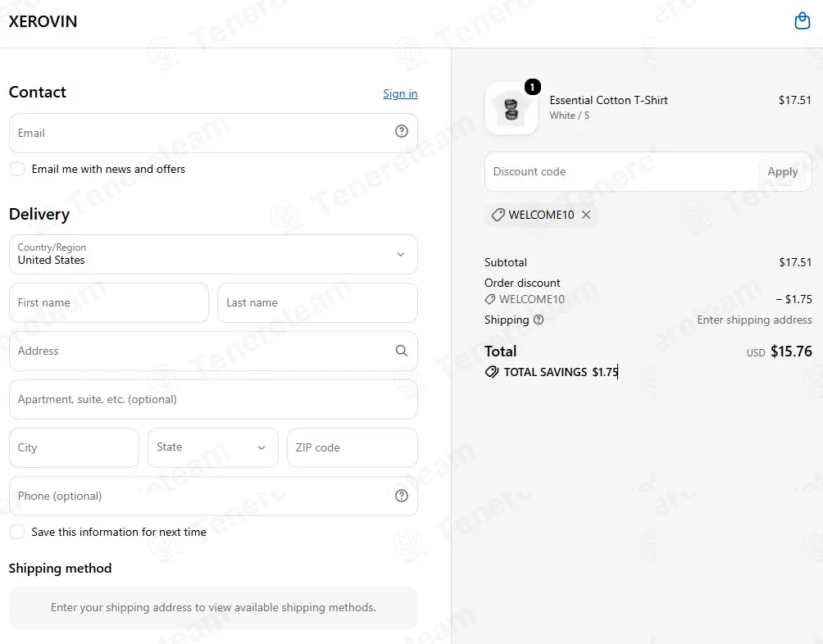823x644 pixels.
Task: Click the Essential Cotton T-Shirt product thumbnail
Action: [x=512, y=108]
